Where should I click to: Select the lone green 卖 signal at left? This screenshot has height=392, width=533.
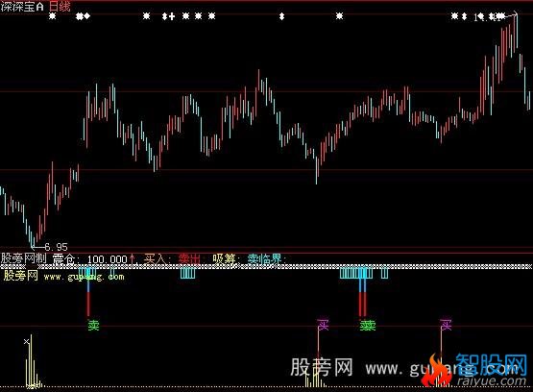pos(93,326)
